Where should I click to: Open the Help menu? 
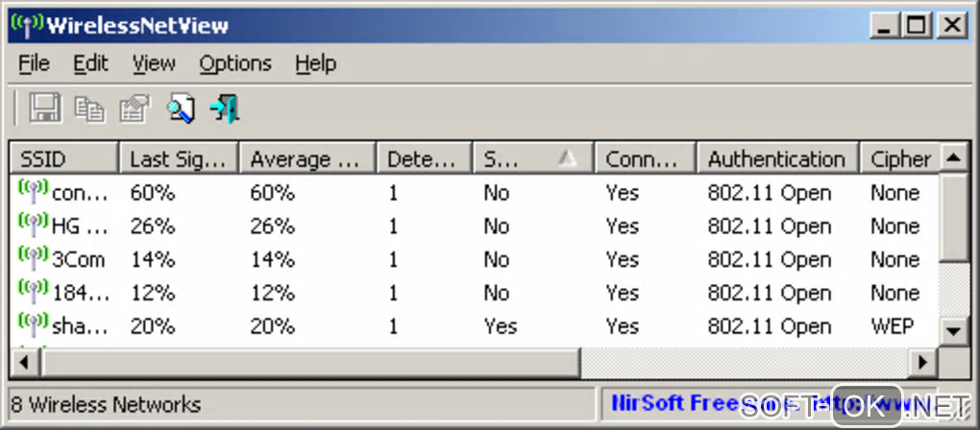(x=315, y=63)
